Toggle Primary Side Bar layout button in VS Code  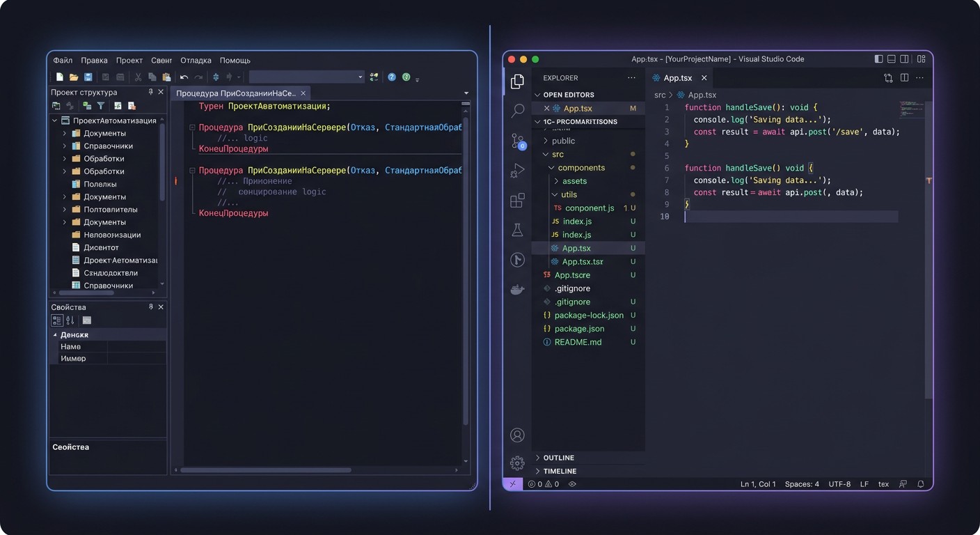[878, 59]
